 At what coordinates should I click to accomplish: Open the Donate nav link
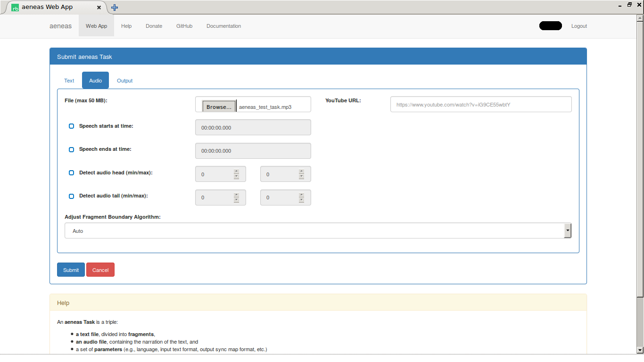[x=154, y=26]
